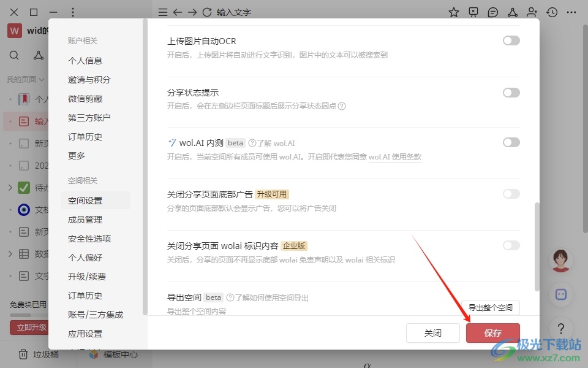Screen dimensions: 588x368
Task: Click the 关闭 button
Action: point(433,332)
